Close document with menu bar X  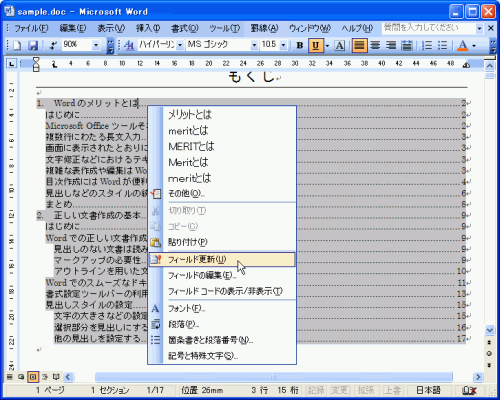(x=491, y=29)
